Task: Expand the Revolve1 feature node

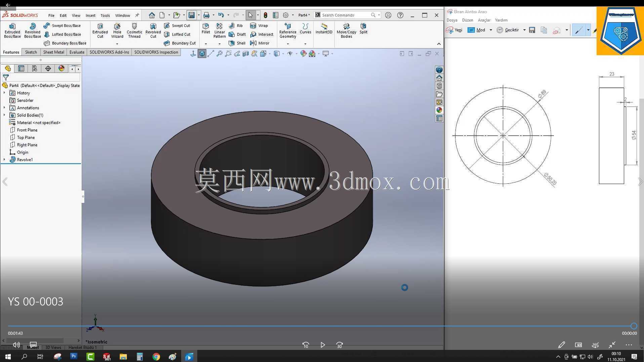Action: (x=4, y=159)
